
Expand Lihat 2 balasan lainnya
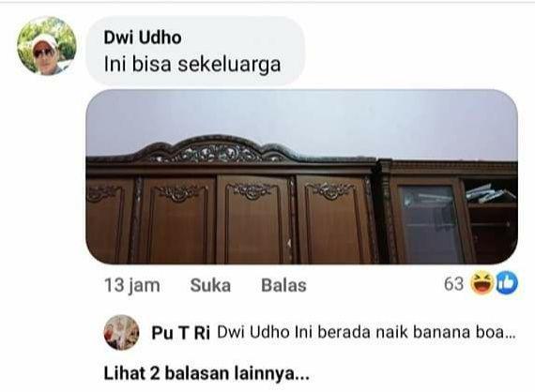coord(206,373)
